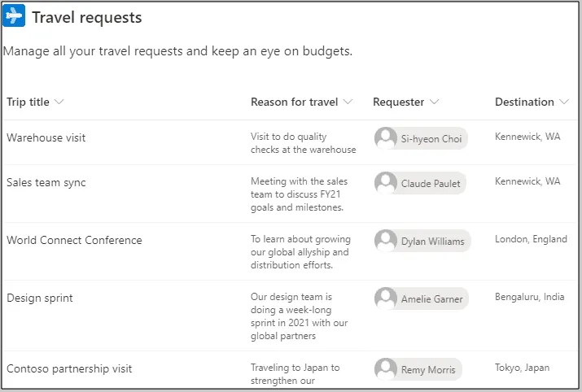The height and width of the screenshot is (392, 582).
Task: Click the Amelie Garner requester name
Action: click(431, 299)
